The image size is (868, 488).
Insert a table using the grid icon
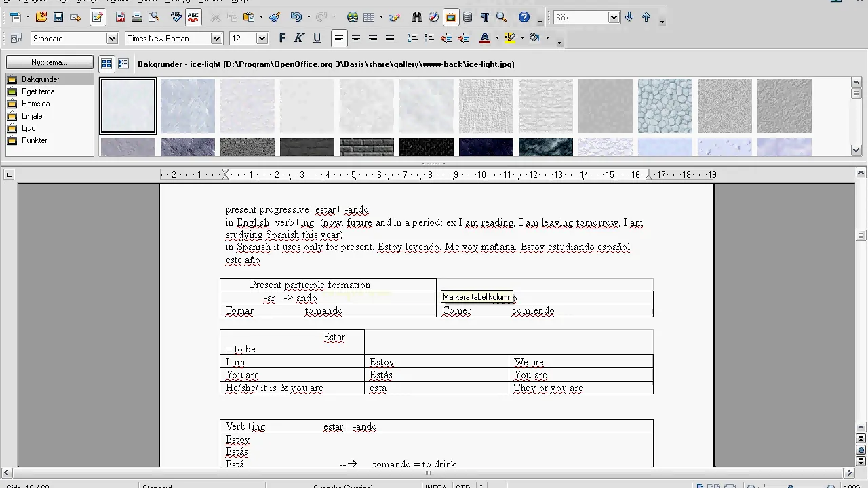[369, 18]
